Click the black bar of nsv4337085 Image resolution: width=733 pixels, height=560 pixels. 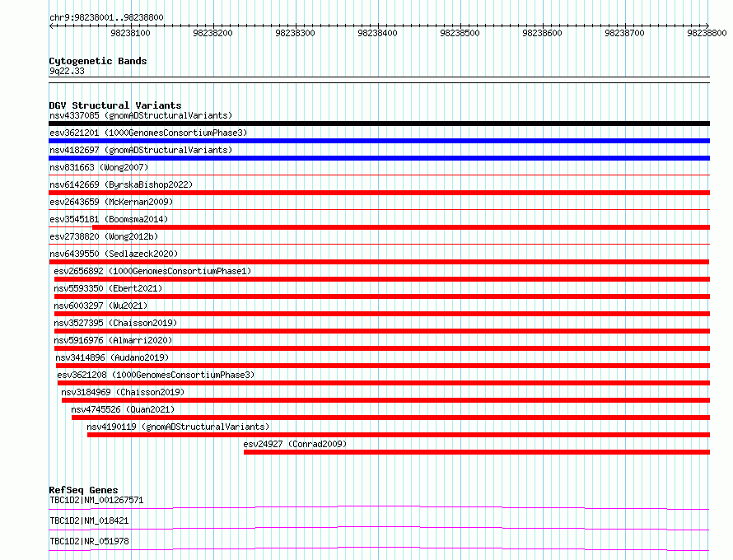coord(379,124)
